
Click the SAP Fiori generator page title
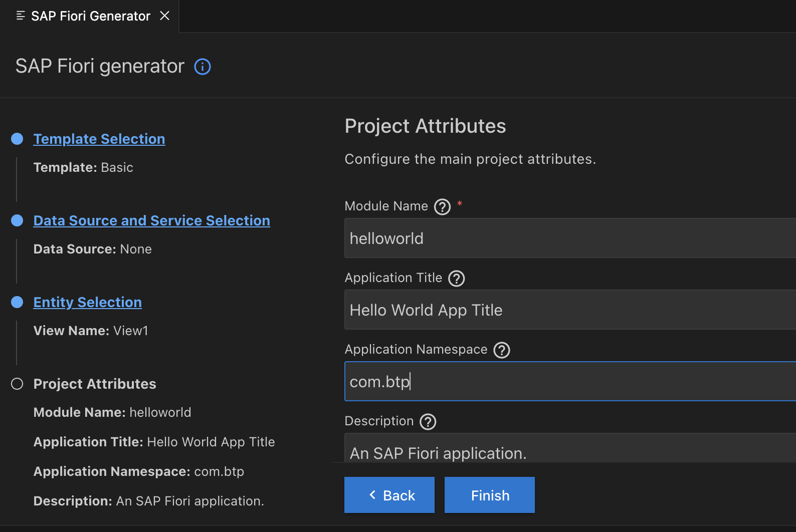tap(100, 66)
